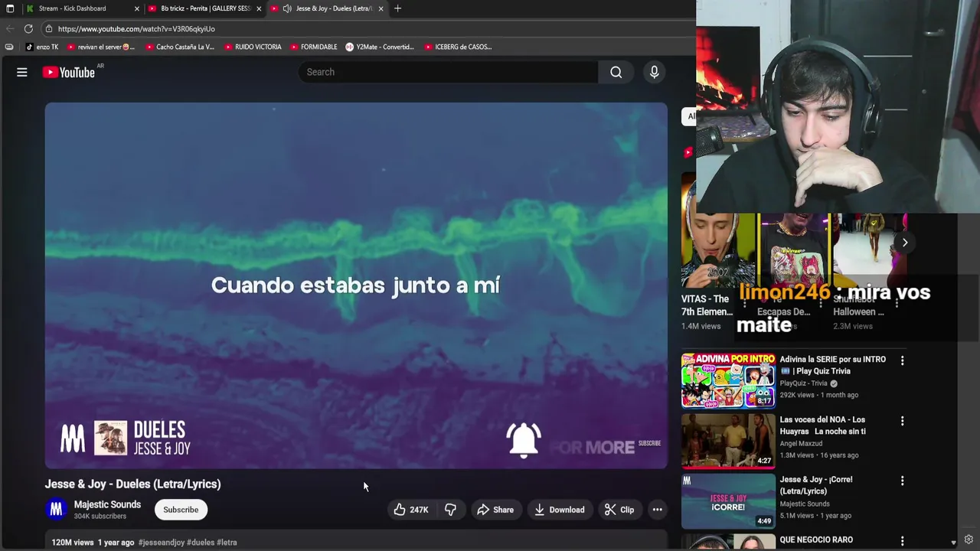The image size is (980, 551).
Task: Open the Jesse & Joy ¡Corre! thumbnail
Action: pos(728,501)
